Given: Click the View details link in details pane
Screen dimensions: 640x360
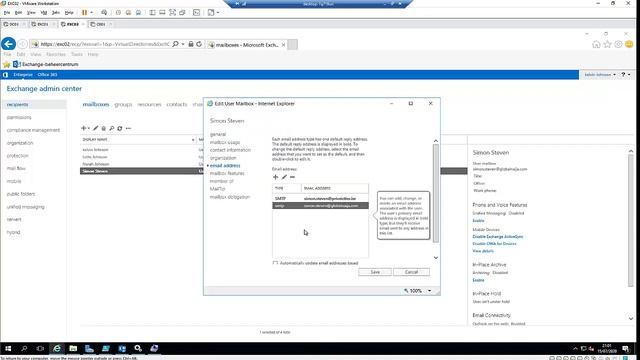Looking at the screenshot, I should click(483, 251).
